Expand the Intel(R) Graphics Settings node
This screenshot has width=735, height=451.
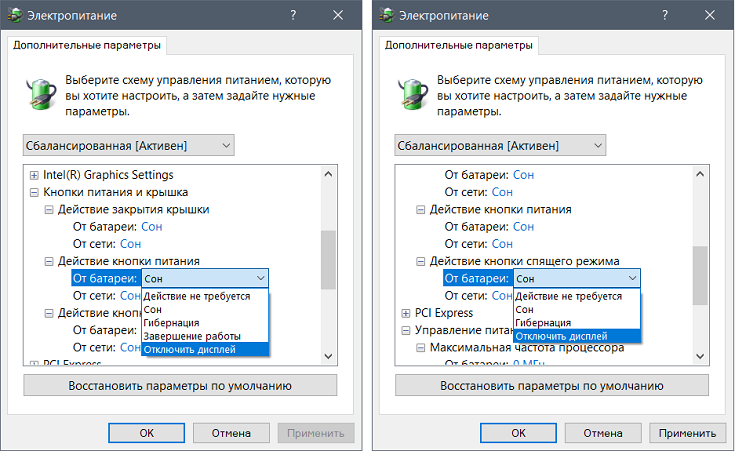(x=34, y=175)
